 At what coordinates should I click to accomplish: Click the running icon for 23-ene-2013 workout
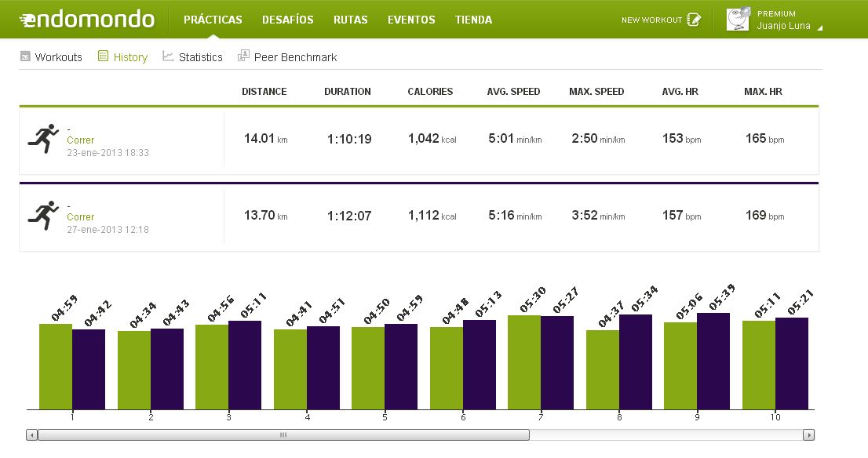tap(43, 138)
